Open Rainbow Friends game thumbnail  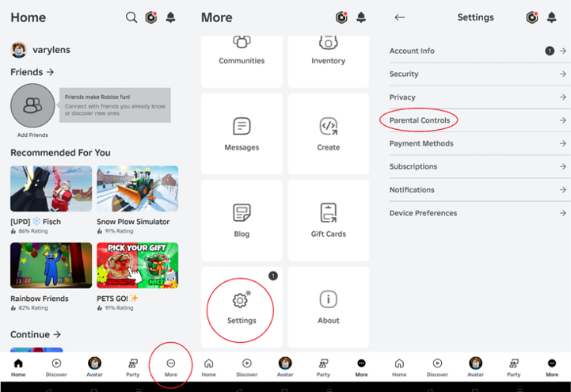pos(51,265)
